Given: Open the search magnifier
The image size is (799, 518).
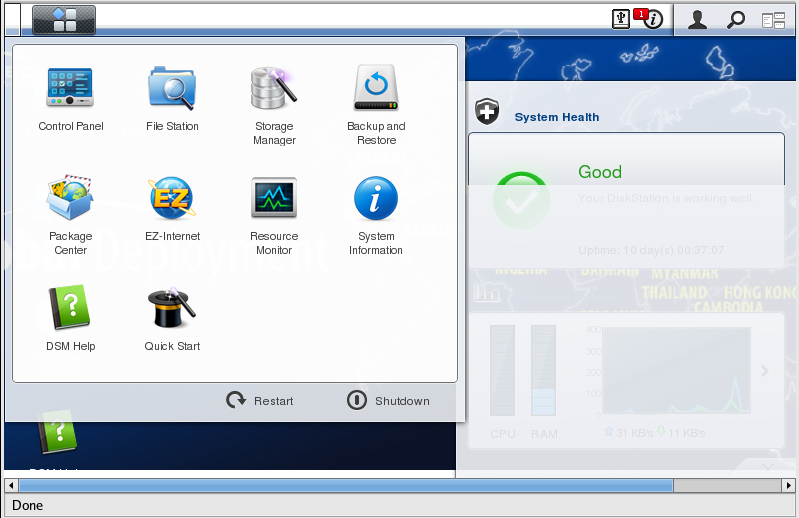Looking at the screenshot, I should pos(735,20).
